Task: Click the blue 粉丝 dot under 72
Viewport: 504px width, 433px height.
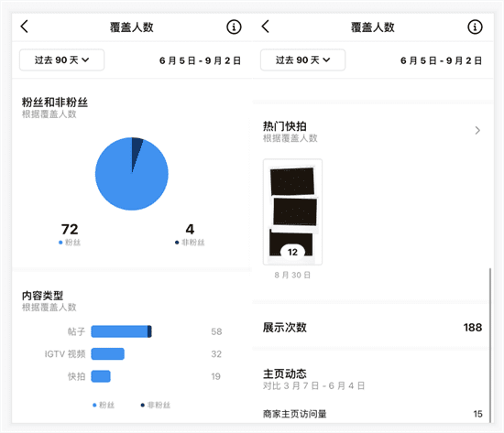Action: coord(60,243)
